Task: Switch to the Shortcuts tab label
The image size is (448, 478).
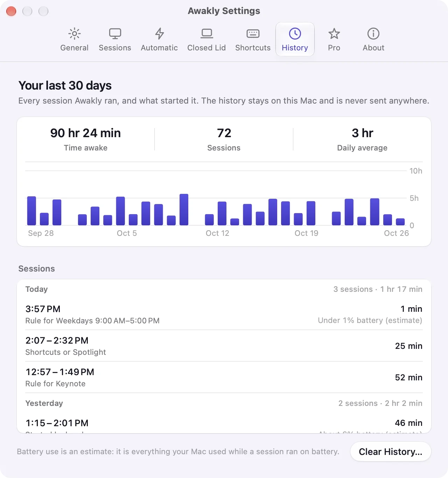Action: [x=253, y=48]
